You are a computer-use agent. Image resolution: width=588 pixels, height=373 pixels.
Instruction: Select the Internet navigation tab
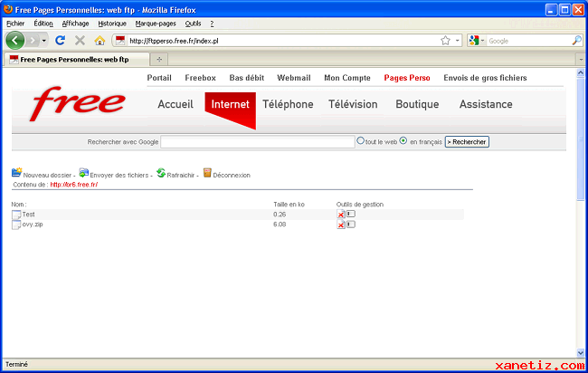pyautogui.click(x=231, y=104)
